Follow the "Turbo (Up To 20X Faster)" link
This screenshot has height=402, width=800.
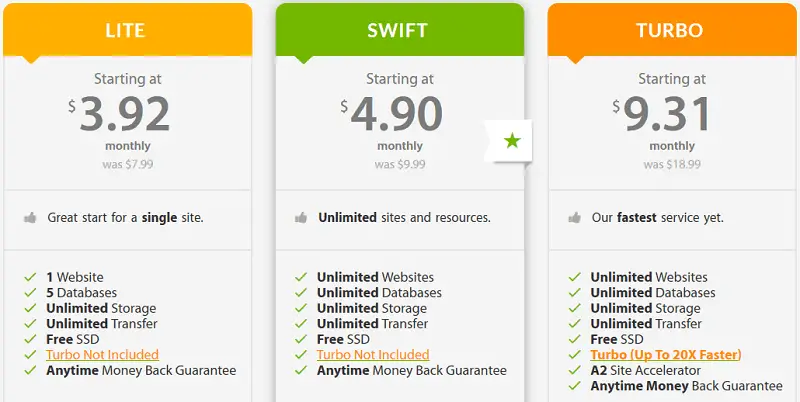pyautogui.click(x=666, y=355)
